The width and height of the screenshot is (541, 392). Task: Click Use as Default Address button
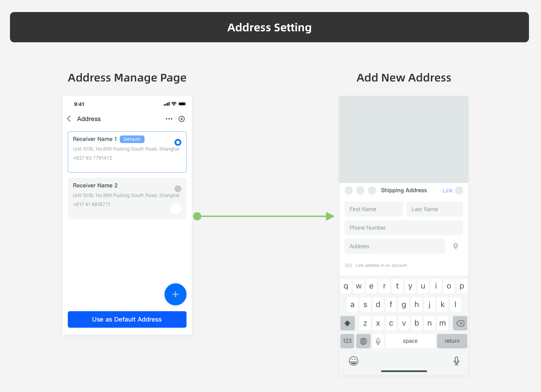click(x=127, y=319)
